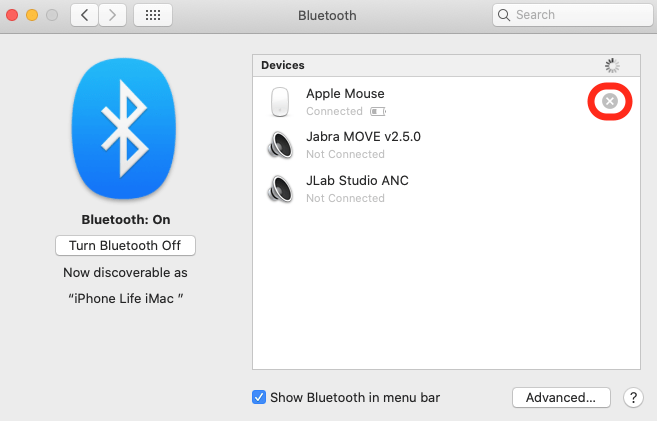Show all preferences with the grid button
This screenshot has width=657, height=421.
152,15
